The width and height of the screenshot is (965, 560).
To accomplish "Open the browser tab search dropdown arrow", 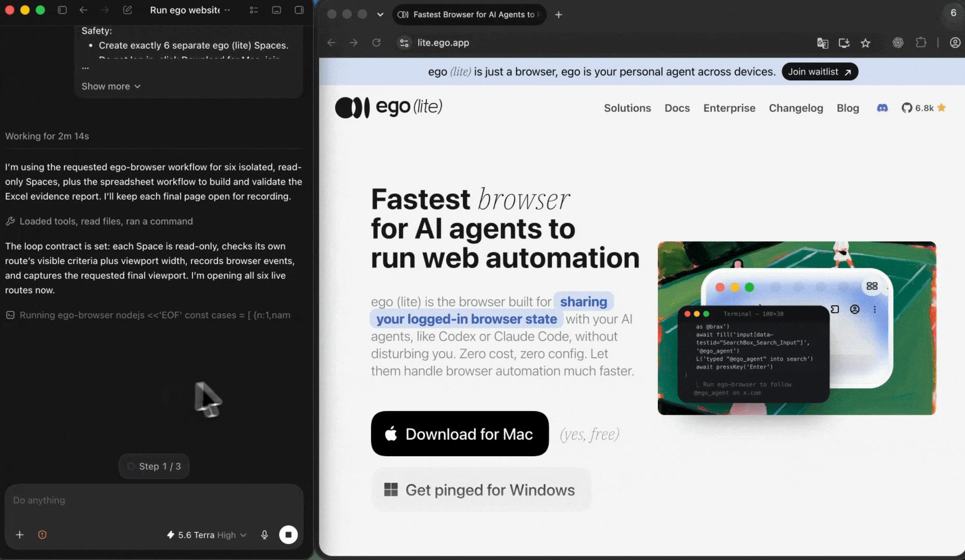I will click(380, 15).
